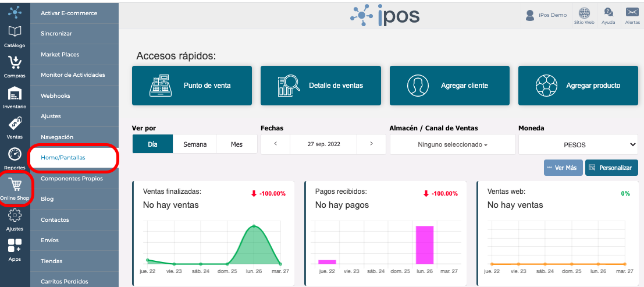This screenshot has width=644, height=287.
Task: Select Contactos menu item
Action: [x=74, y=219]
